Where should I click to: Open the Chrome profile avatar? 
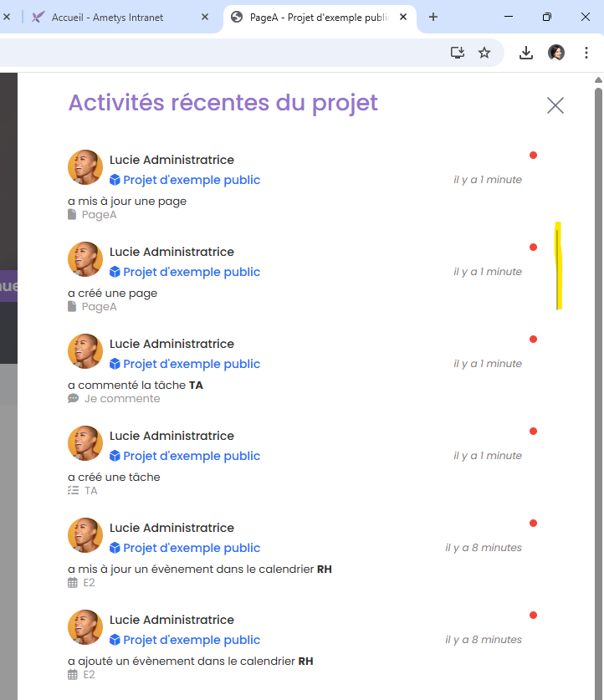click(556, 53)
